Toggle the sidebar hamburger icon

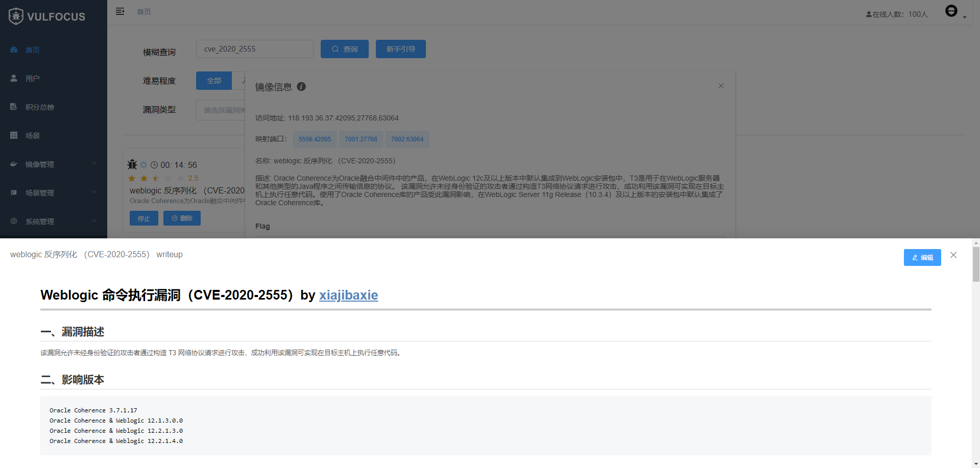[x=120, y=11]
